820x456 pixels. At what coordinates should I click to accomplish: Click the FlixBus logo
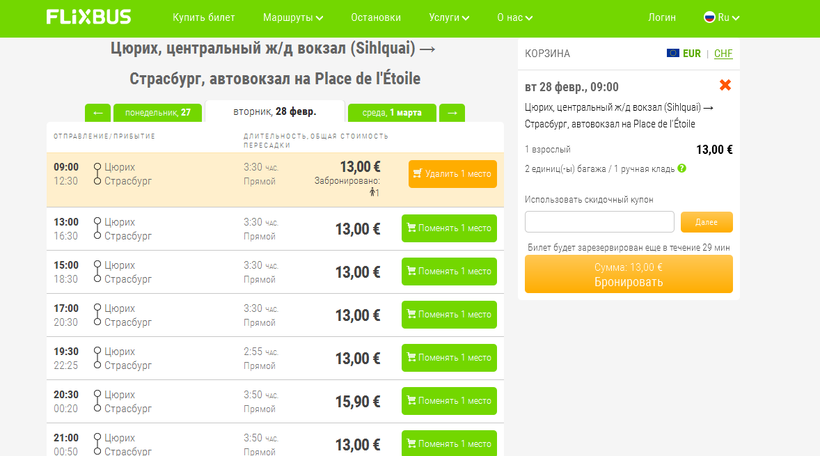point(90,18)
